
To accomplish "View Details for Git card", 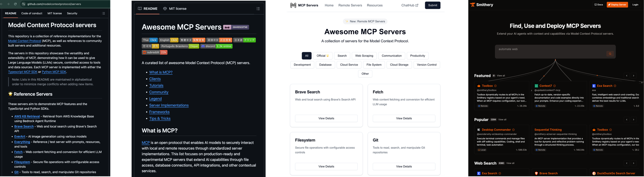I will pos(404,166).
